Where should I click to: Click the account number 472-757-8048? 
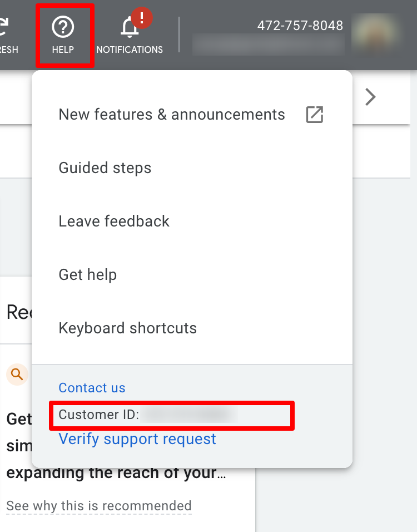point(300,26)
